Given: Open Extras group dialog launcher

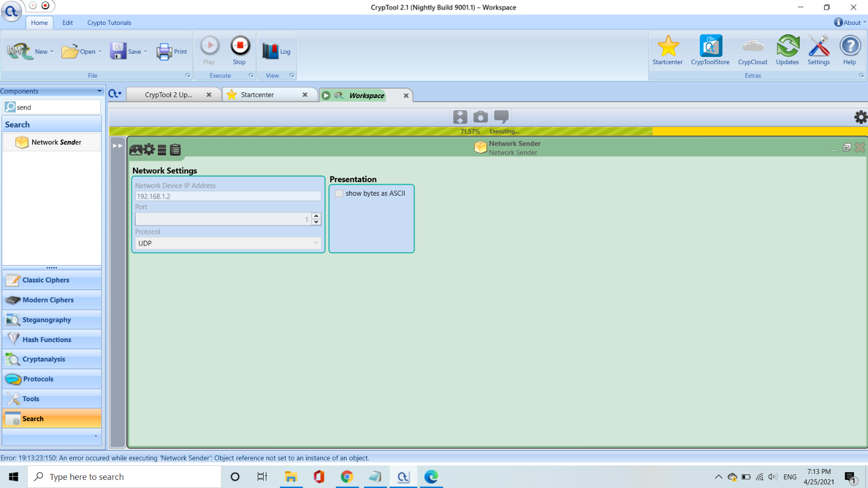Looking at the screenshot, I should click(861, 75).
